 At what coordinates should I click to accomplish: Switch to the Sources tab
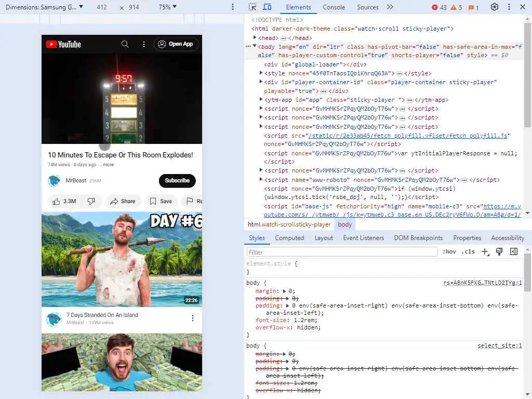(367, 7)
